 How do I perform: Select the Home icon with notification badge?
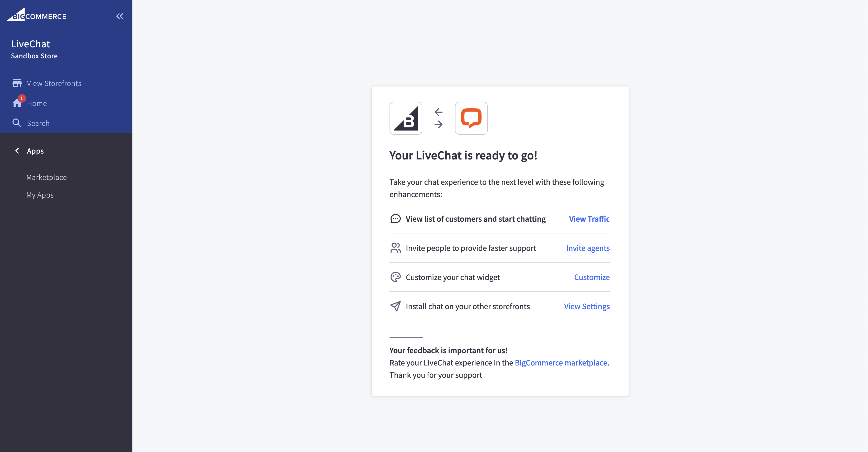tap(17, 103)
